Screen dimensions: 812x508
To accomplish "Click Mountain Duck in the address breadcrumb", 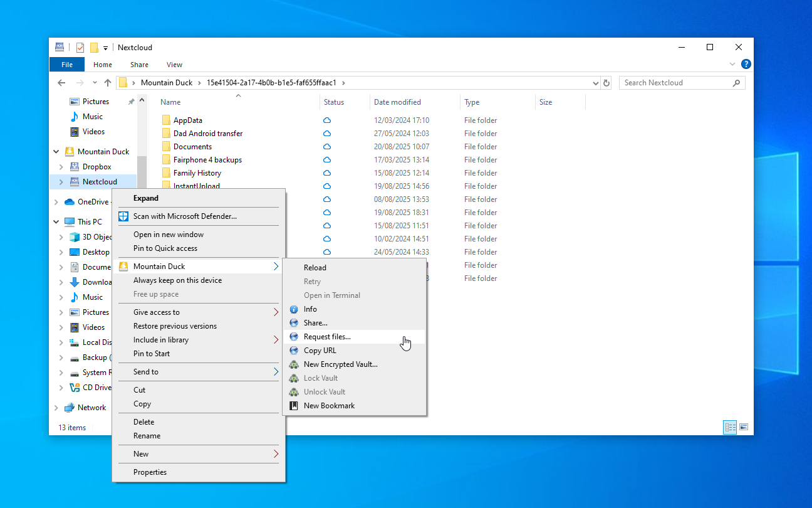I will tap(166, 83).
